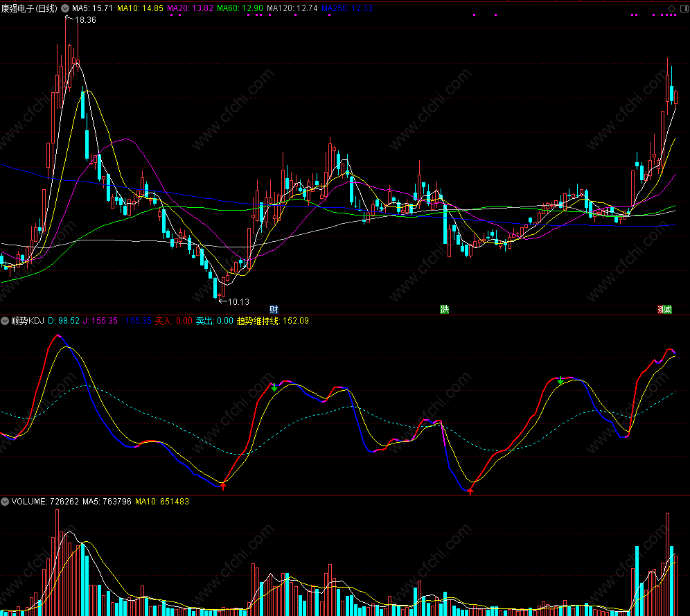Select the MA5: 15.71 legend label
This screenshot has height=616, width=690.
(x=92, y=8)
